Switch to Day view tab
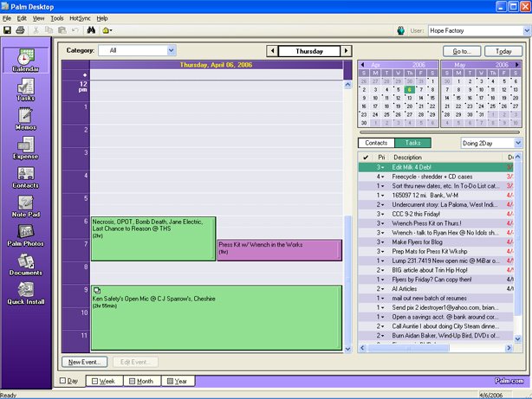The width and height of the screenshot is (532, 399). [x=68, y=381]
